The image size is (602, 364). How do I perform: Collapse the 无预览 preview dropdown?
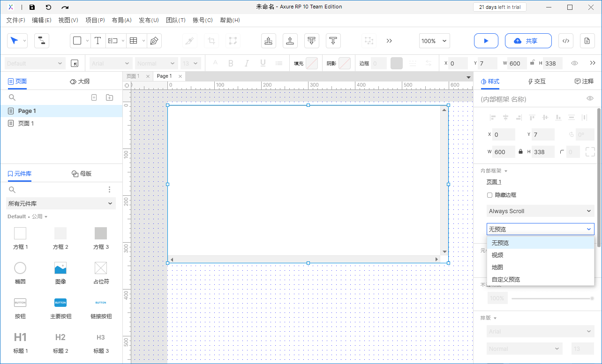(540, 229)
